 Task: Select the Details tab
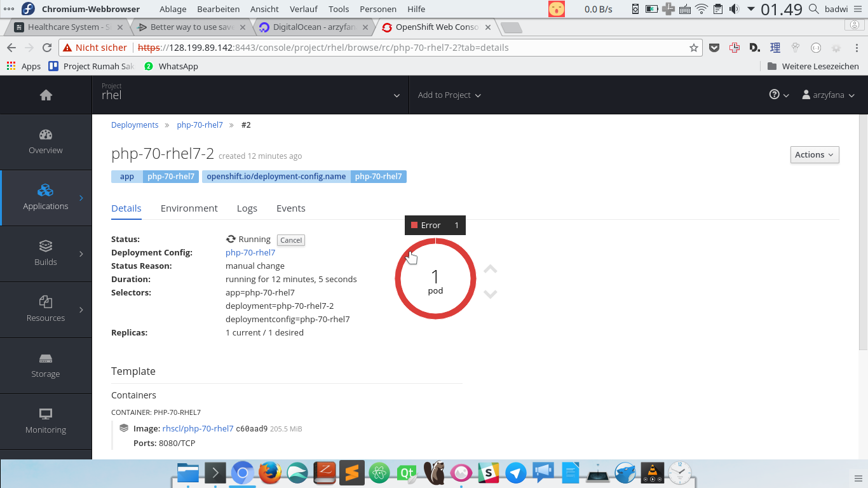(x=126, y=208)
